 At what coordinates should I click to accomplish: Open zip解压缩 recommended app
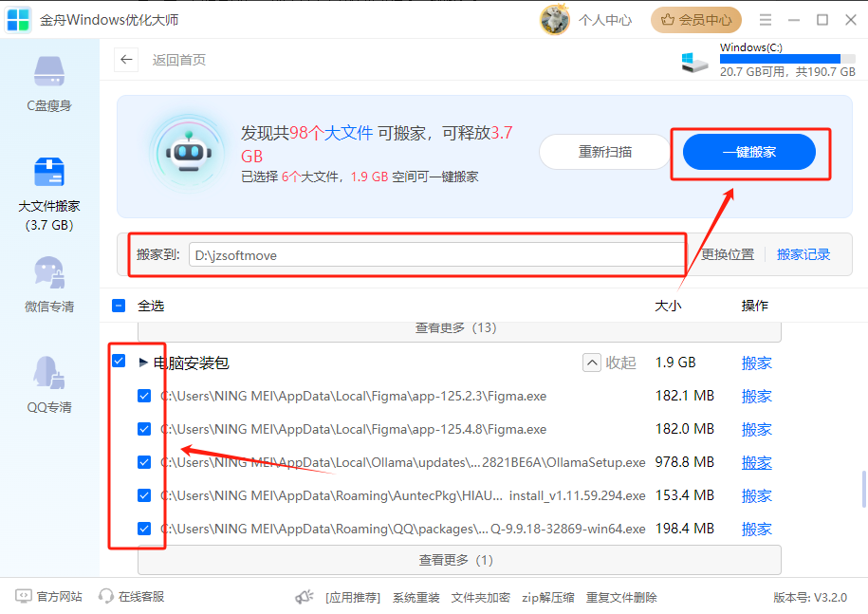(548, 597)
